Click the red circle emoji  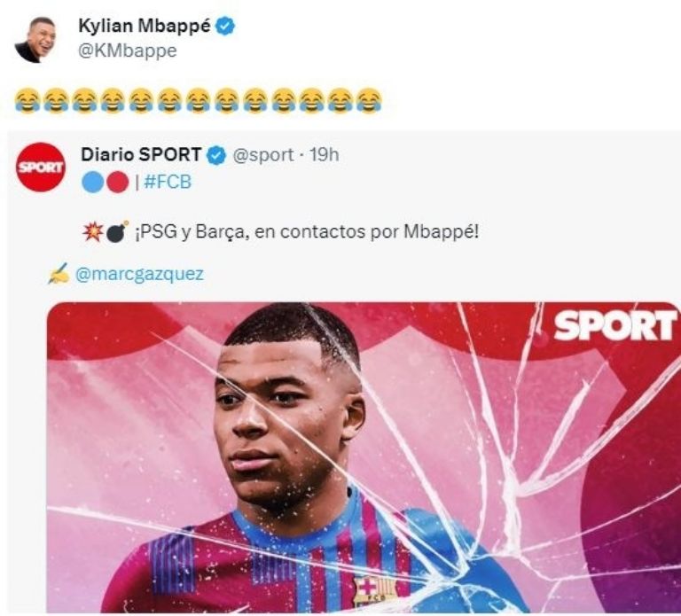(x=118, y=182)
